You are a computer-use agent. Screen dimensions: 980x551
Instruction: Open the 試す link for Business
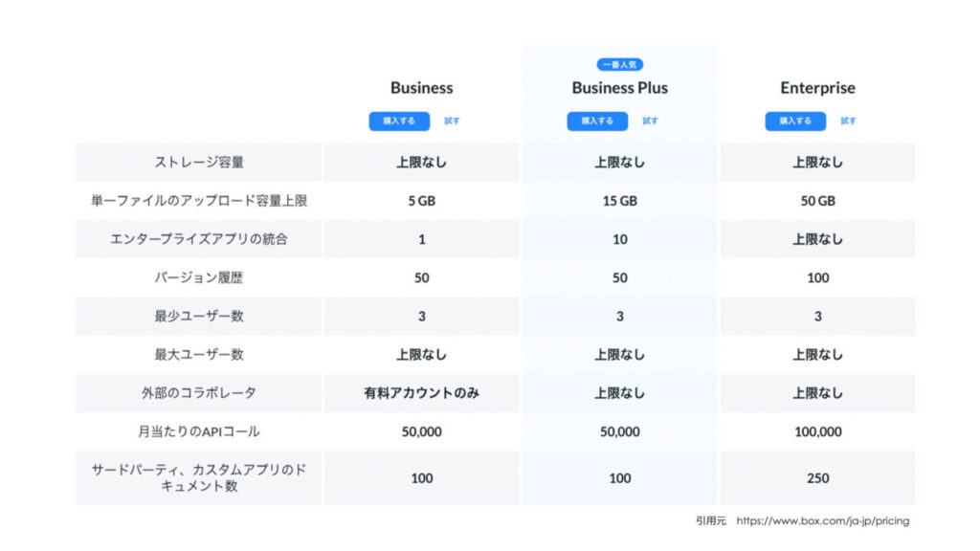(452, 121)
